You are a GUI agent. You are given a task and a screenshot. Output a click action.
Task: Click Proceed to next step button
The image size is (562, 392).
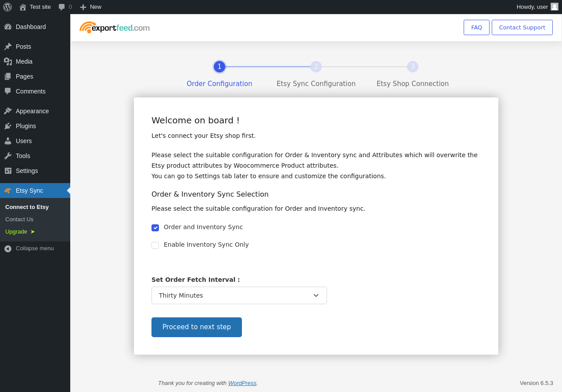[x=197, y=327]
